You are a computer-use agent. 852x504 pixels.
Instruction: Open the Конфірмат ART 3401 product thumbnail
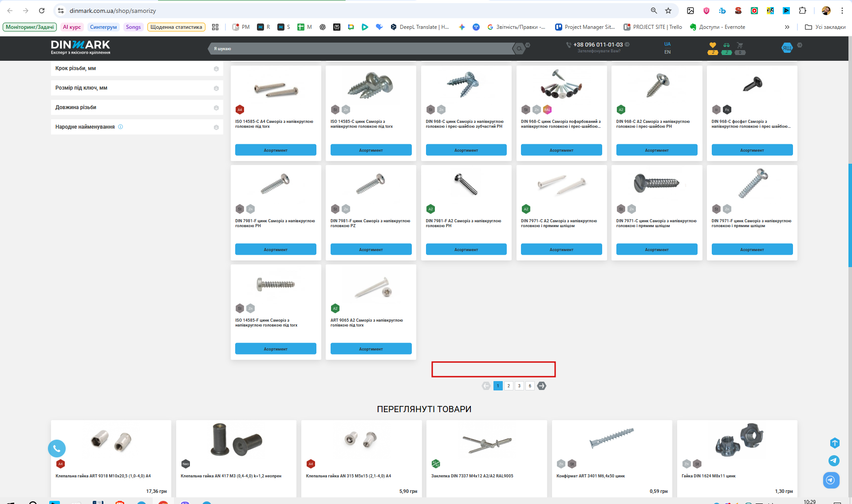click(x=611, y=437)
